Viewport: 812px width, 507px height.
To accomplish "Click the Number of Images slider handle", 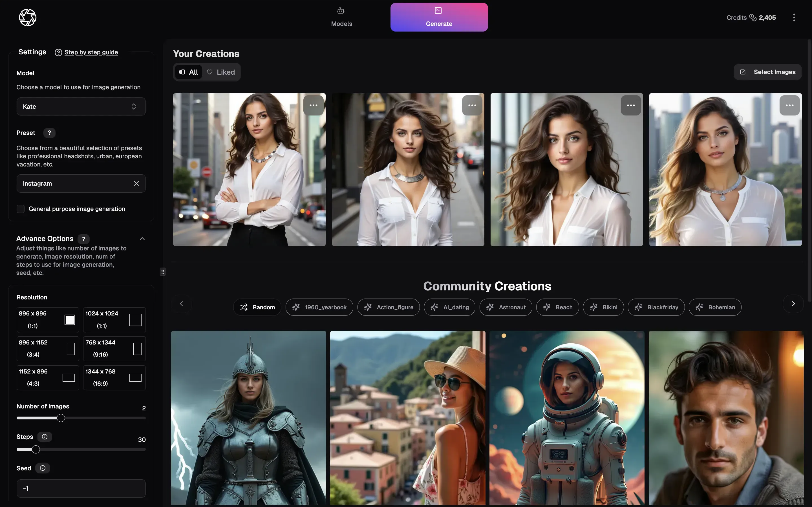I will tap(61, 418).
